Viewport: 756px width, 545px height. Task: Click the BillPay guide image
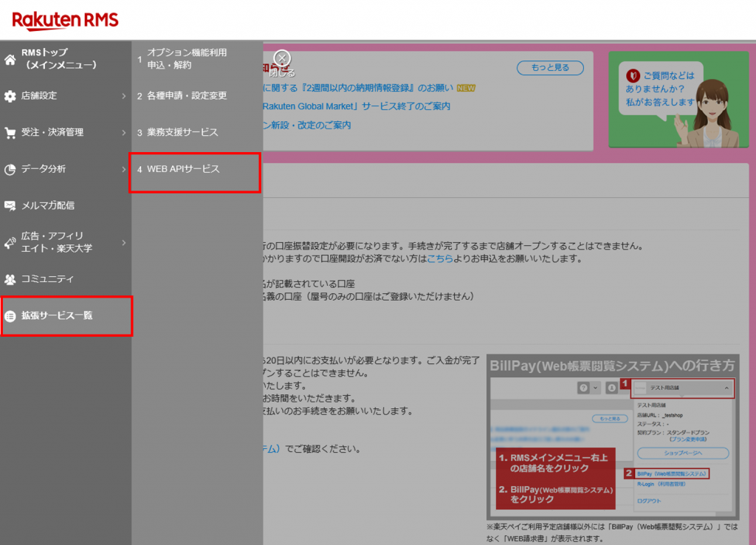coord(613,437)
